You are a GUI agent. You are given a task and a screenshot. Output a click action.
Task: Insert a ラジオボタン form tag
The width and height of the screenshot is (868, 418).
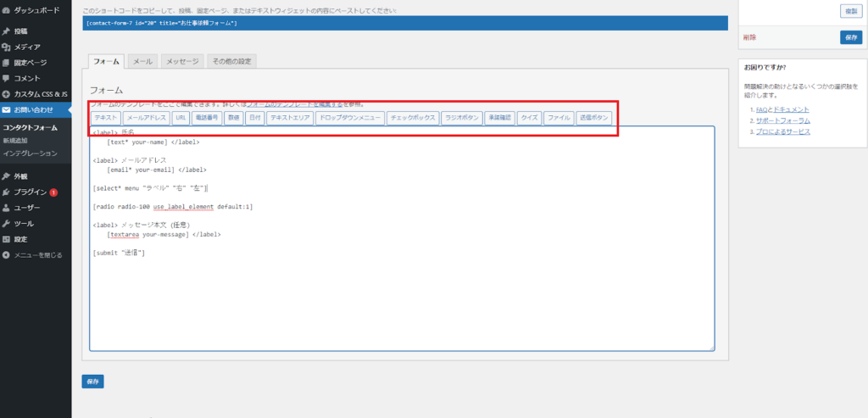461,118
